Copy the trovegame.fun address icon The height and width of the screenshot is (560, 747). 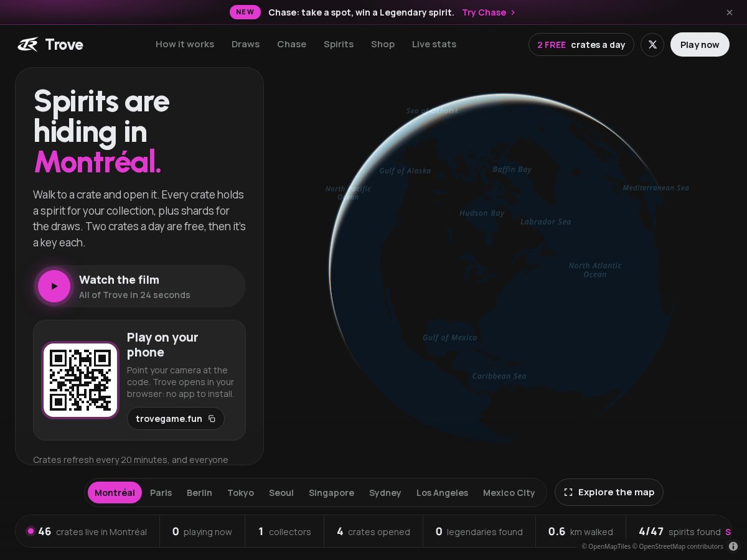click(x=212, y=419)
